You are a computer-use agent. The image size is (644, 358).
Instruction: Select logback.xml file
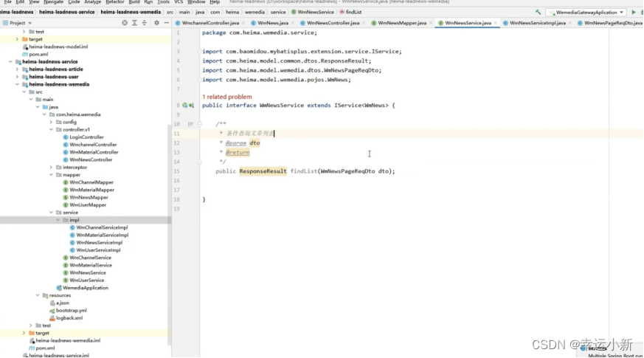tap(69, 317)
